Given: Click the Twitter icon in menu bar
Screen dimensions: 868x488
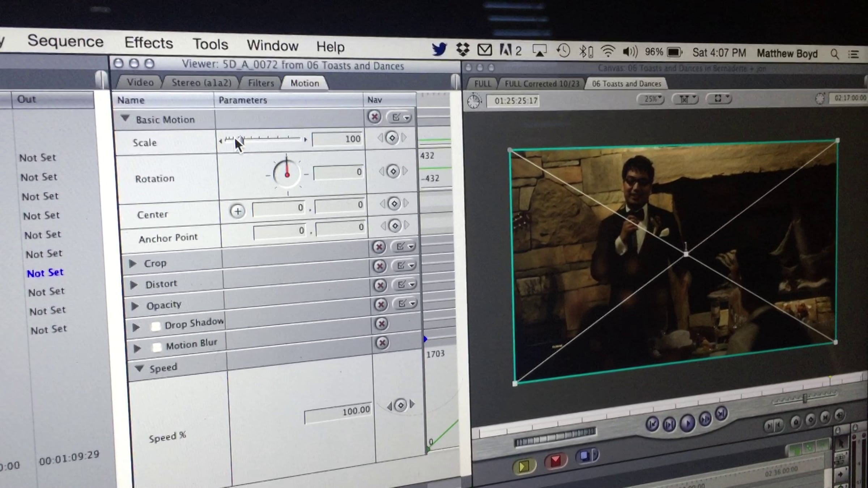Looking at the screenshot, I should click(x=439, y=49).
